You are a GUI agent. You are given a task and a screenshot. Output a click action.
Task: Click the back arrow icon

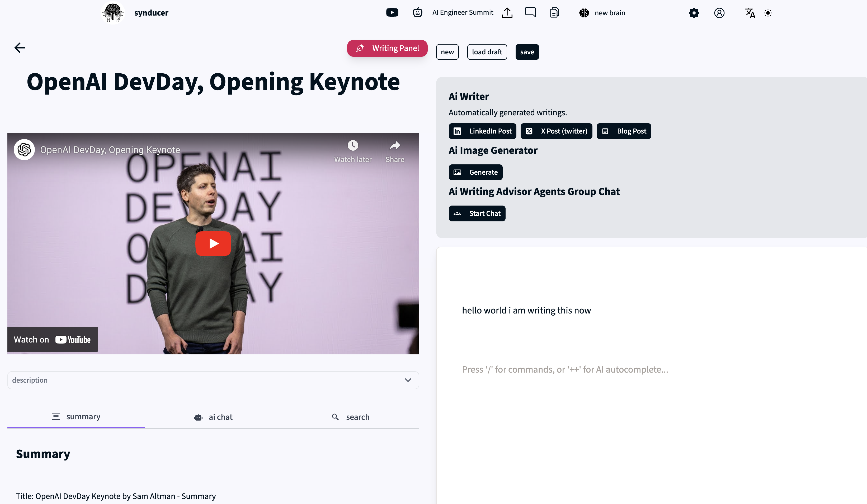(20, 48)
